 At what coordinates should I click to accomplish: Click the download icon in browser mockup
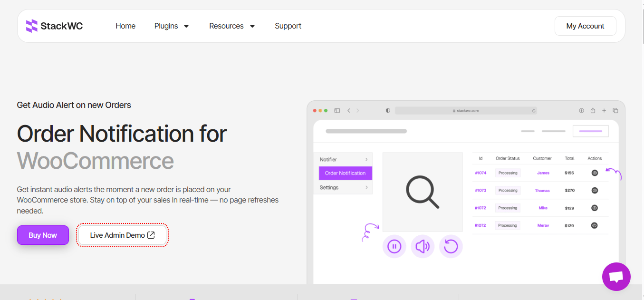click(x=581, y=111)
